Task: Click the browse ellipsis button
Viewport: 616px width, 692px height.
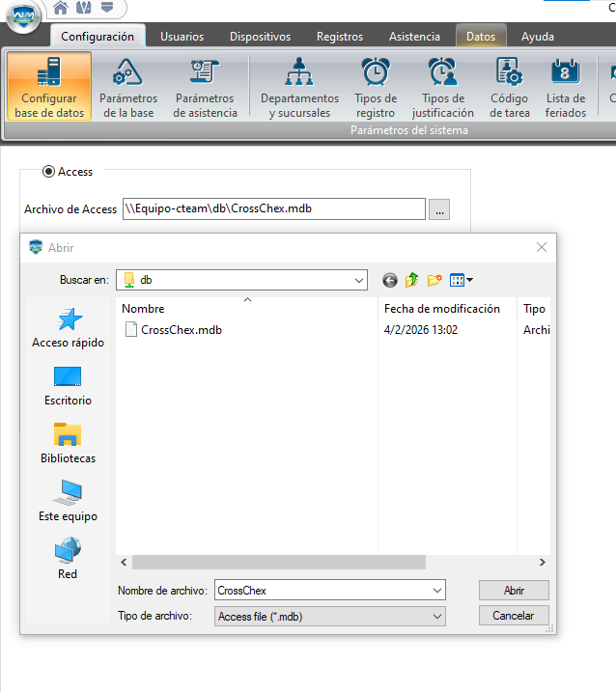Action: coord(439,209)
